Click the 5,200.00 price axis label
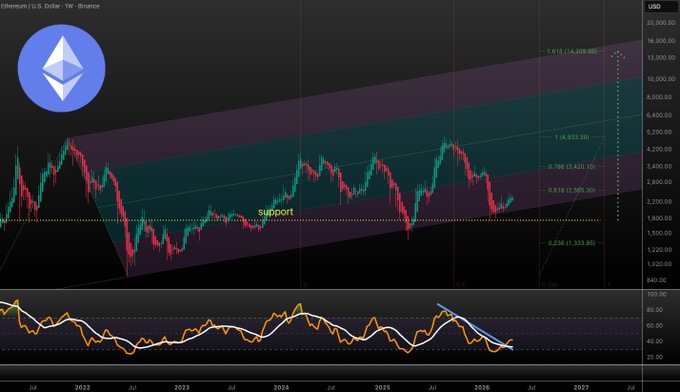This screenshot has height=392, width=680. (660, 132)
